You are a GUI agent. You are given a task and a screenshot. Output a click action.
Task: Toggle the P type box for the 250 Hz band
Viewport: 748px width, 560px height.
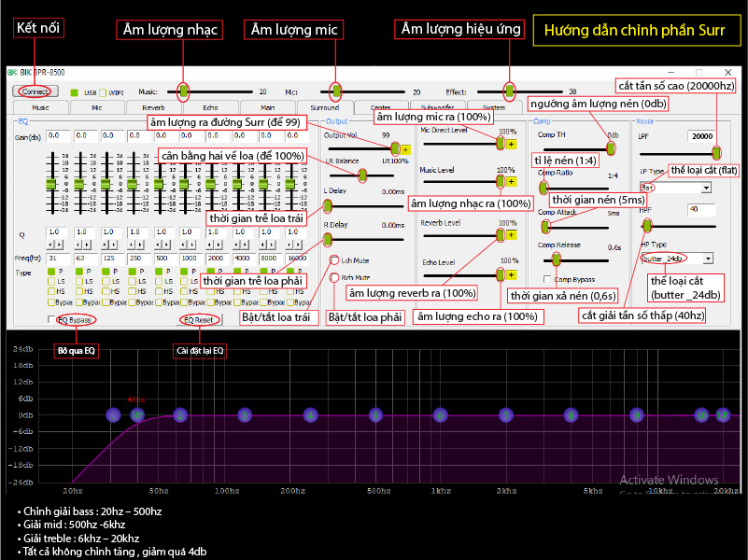[133, 272]
